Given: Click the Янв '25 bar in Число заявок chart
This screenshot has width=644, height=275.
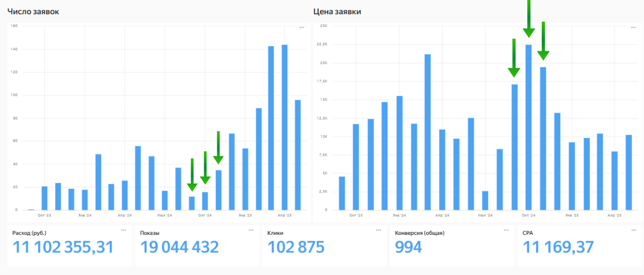Looking at the screenshot, I should pos(246,179).
